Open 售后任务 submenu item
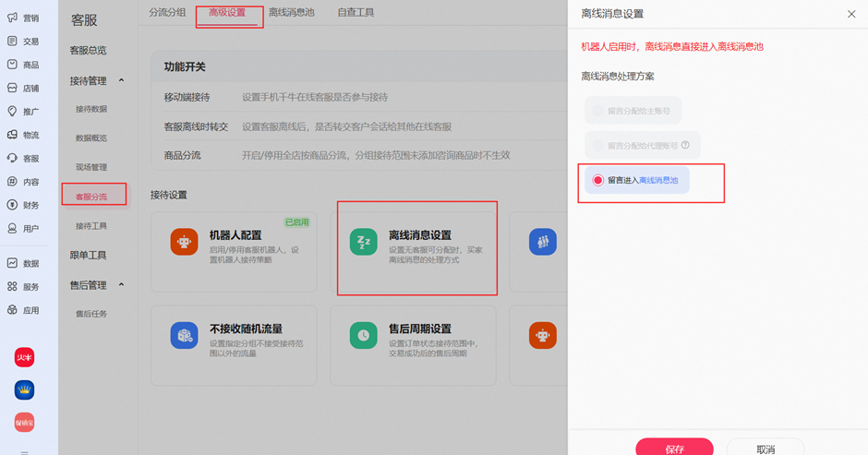Image resolution: width=868 pixels, height=455 pixels. coord(91,314)
